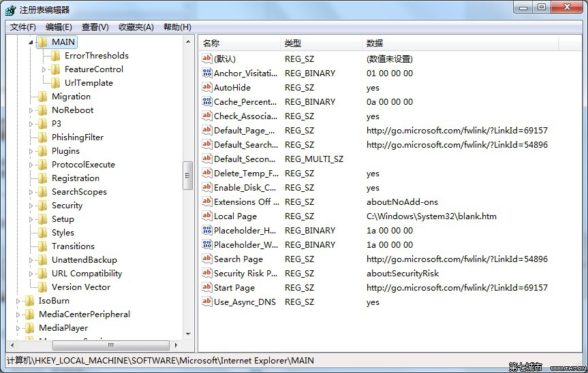The image size is (588, 373).
Task: Click the FeatureControl folder icon
Action: click(56, 69)
